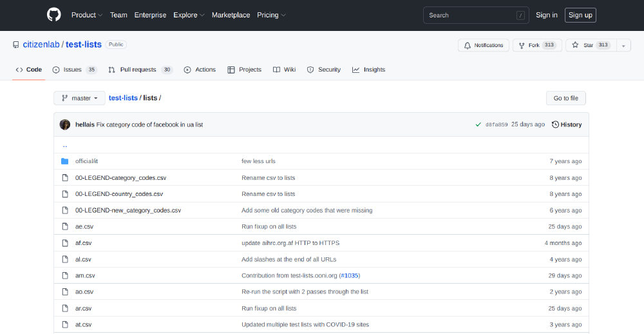Open the Insights tab

point(368,70)
